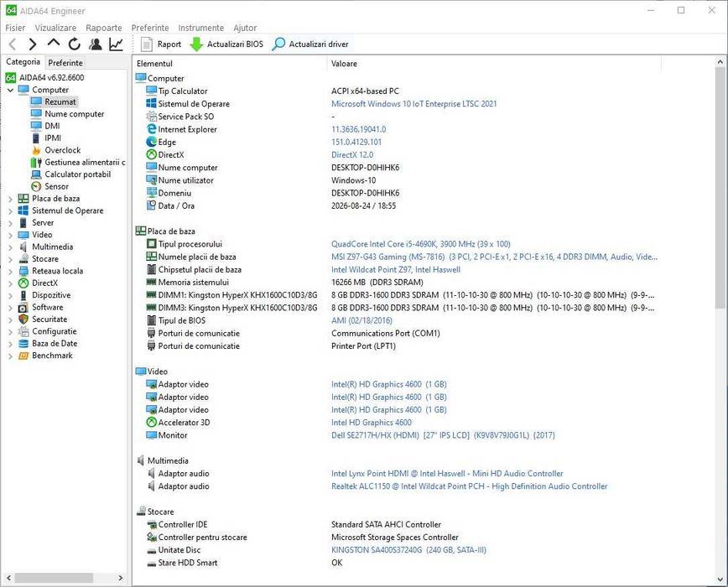Select Software in the category tree
The width and height of the screenshot is (728, 587).
(47, 307)
